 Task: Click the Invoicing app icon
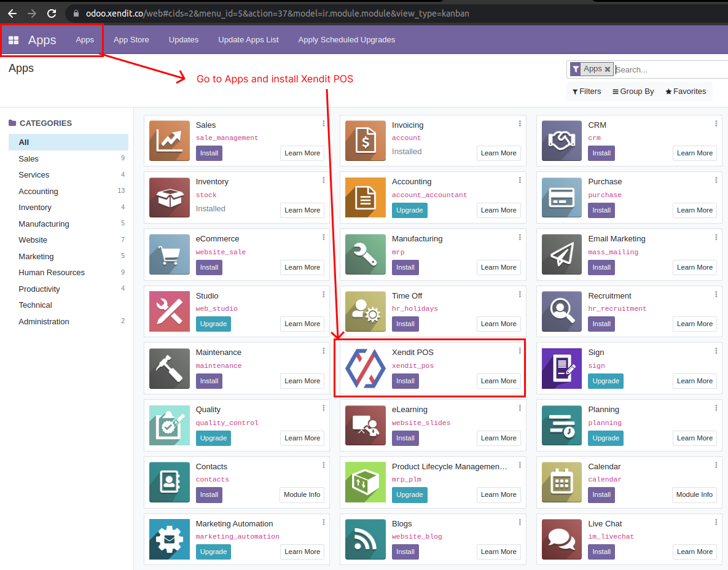366,141
